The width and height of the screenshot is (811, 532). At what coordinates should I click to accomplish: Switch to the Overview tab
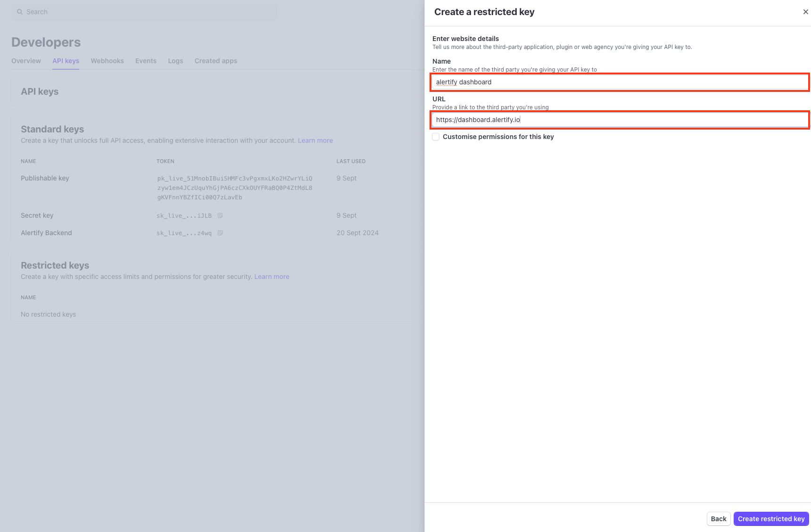tap(26, 61)
